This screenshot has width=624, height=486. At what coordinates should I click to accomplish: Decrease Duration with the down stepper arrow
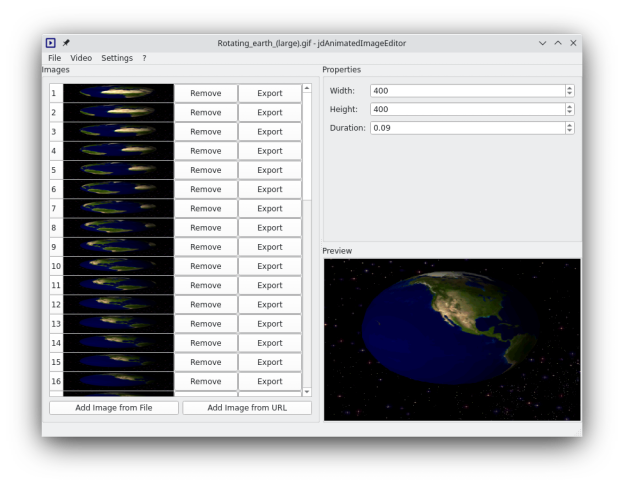(x=570, y=131)
